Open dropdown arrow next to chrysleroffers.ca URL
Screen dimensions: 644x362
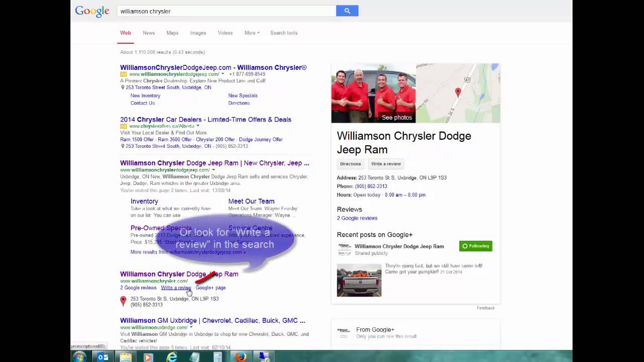[198, 126]
